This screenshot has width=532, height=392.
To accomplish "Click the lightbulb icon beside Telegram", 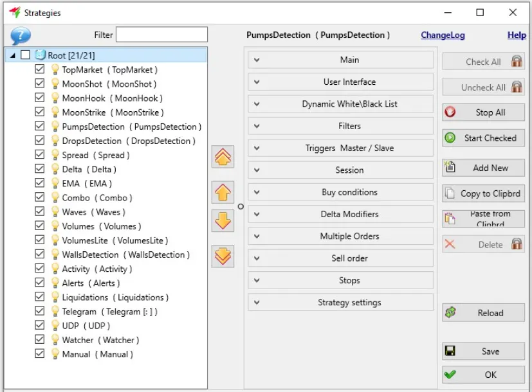I will click(x=55, y=312).
